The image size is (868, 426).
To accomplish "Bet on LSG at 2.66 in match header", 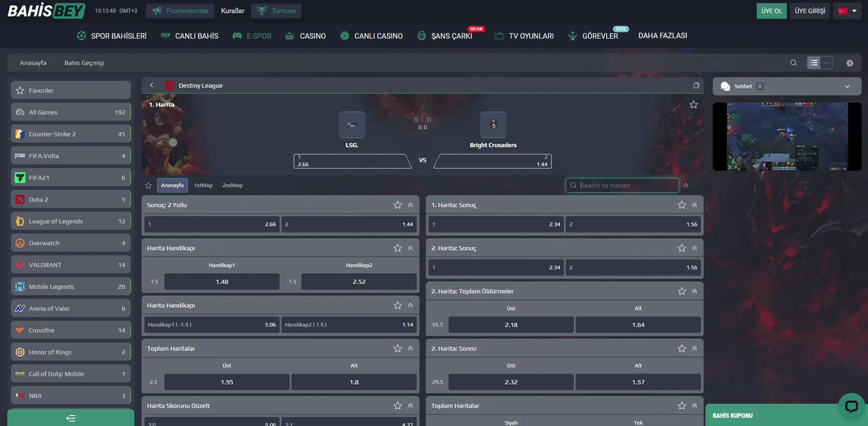I will (353, 161).
